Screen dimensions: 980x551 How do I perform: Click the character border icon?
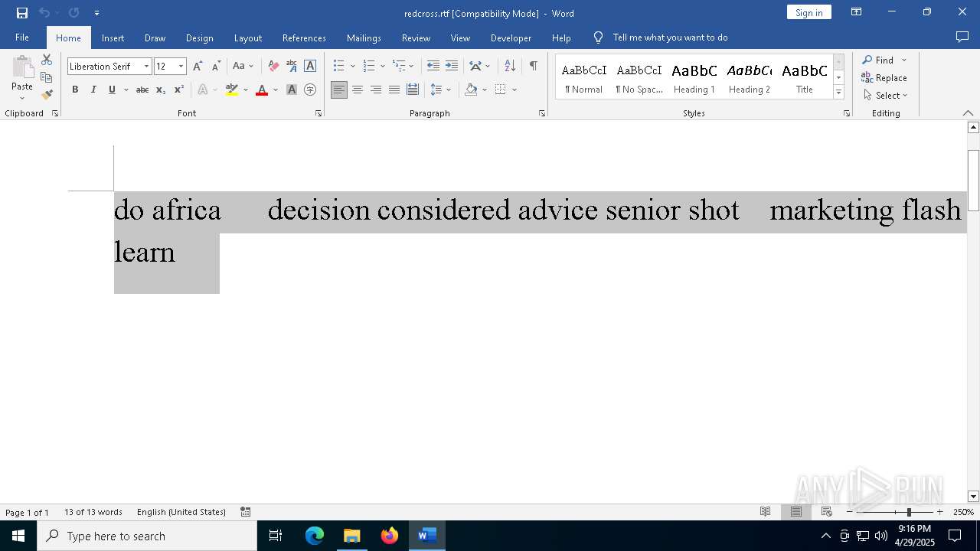point(310,67)
